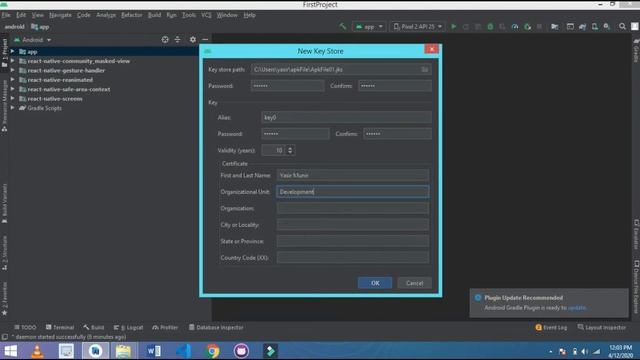Viewport: 640px width, 360px height.
Task: Click the Chrome icon in Windows taskbar
Action: coord(212,351)
